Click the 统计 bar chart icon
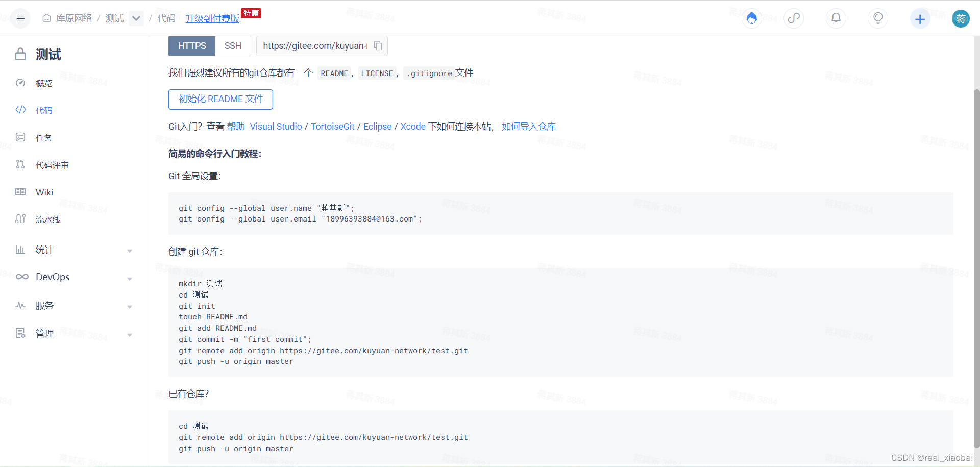The width and height of the screenshot is (980, 467). tap(20, 250)
